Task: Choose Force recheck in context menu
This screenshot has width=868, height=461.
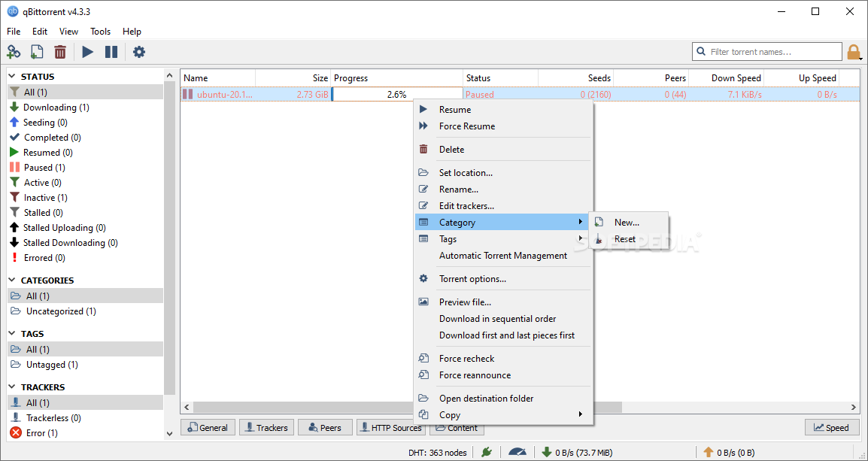Action: (503, 359)
